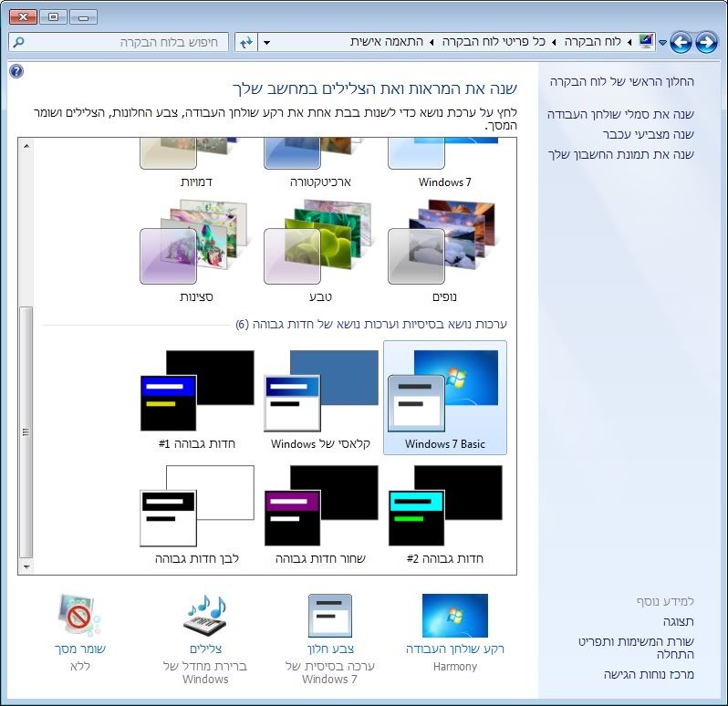This screenshot has height=706, width=728.
Task: Open מרכז נוחות הגישה link
Action: click(649, 674)
